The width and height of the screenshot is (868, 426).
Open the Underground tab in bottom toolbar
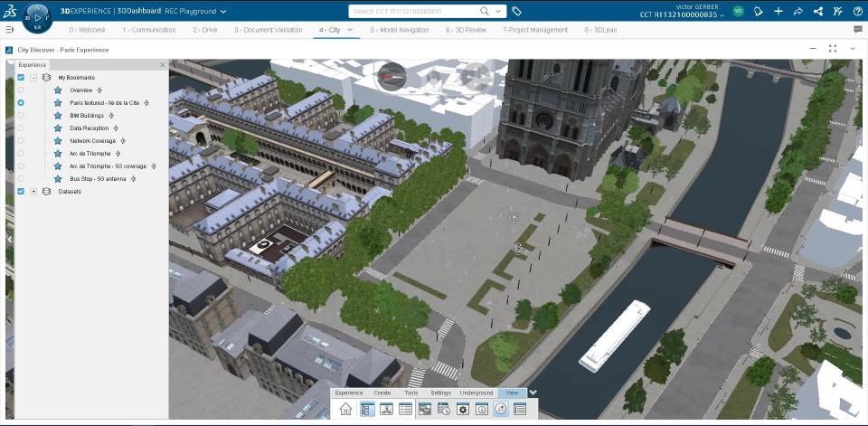(x=476, y=393)
